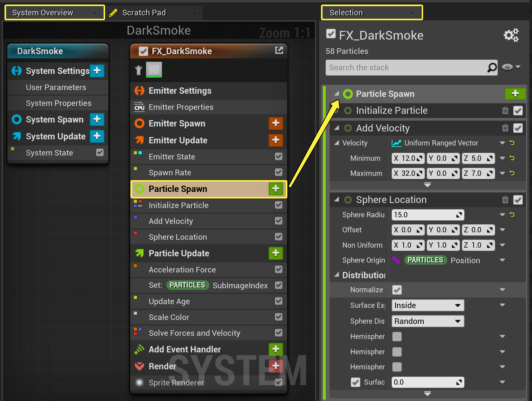Add a module with the Emitter Spawn plus icon
This screenshot has width=532, height=401.
(x=276, y=123)
